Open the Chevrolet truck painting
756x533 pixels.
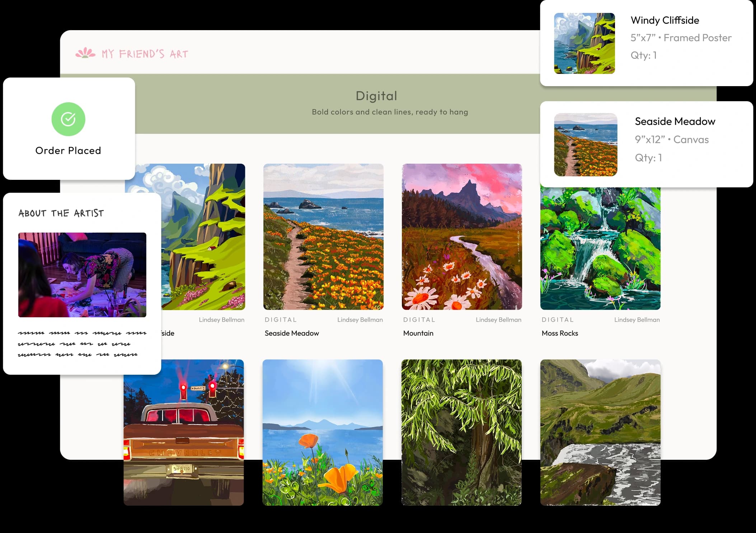[x=184, y=431]
